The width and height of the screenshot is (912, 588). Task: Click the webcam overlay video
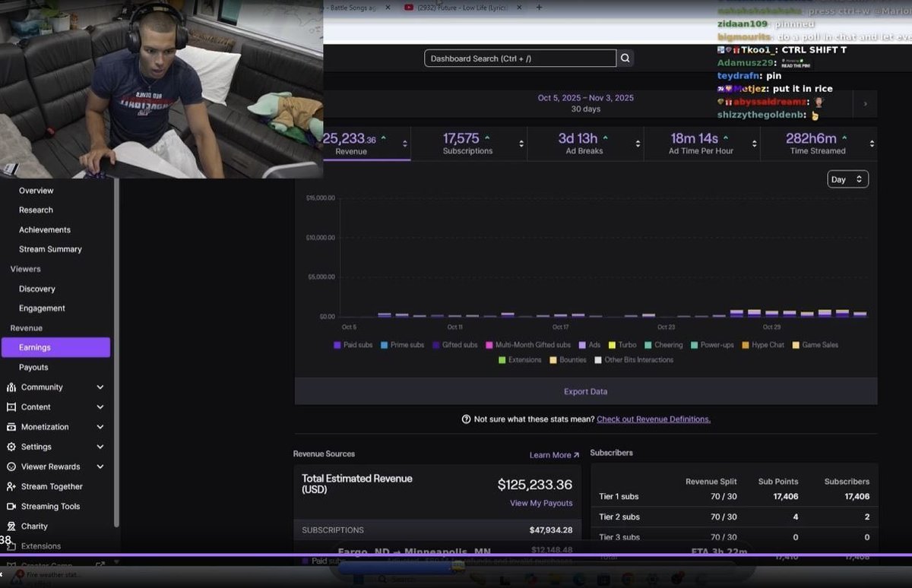point(161,89)
